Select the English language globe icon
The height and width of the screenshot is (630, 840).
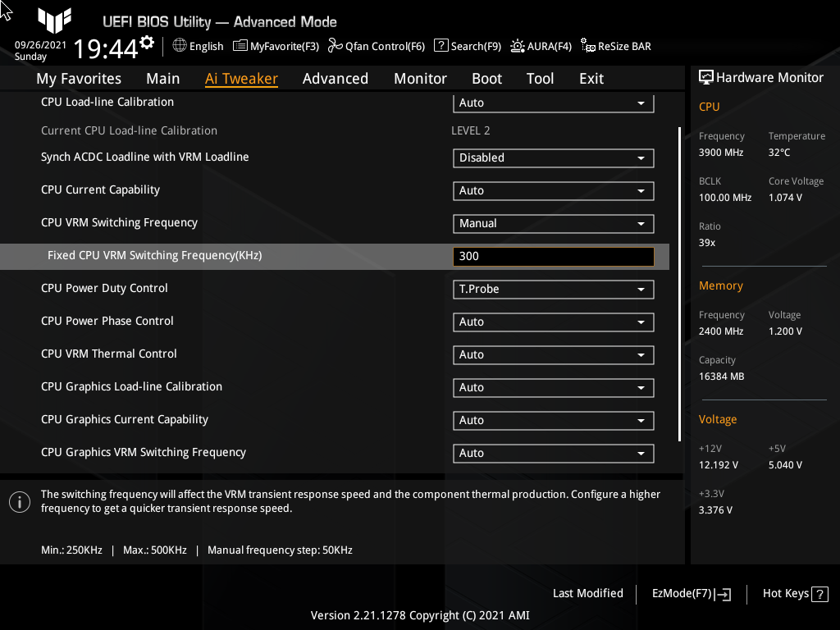pyautogui.click(x=180, y=46)
